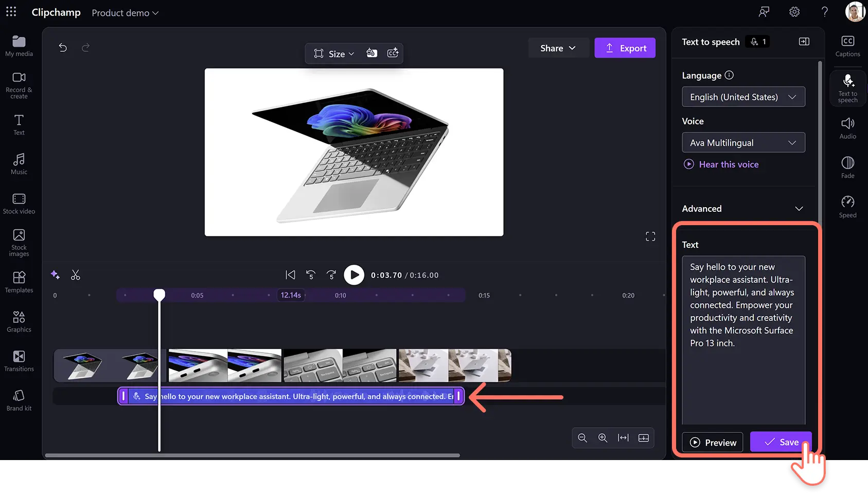Open the feedback/people icon in header
The image size is (868, 494).
[764, 12]
